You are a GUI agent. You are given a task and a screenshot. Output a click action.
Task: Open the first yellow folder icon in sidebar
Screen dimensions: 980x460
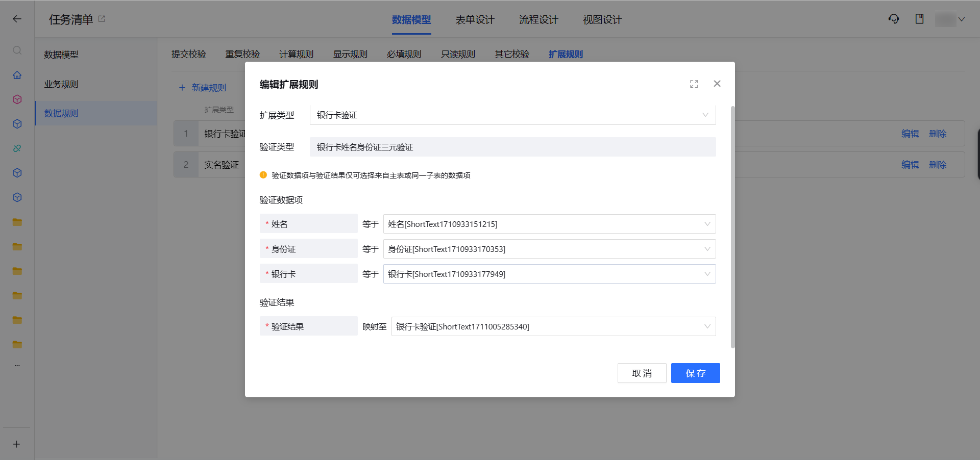click(17, 222)
